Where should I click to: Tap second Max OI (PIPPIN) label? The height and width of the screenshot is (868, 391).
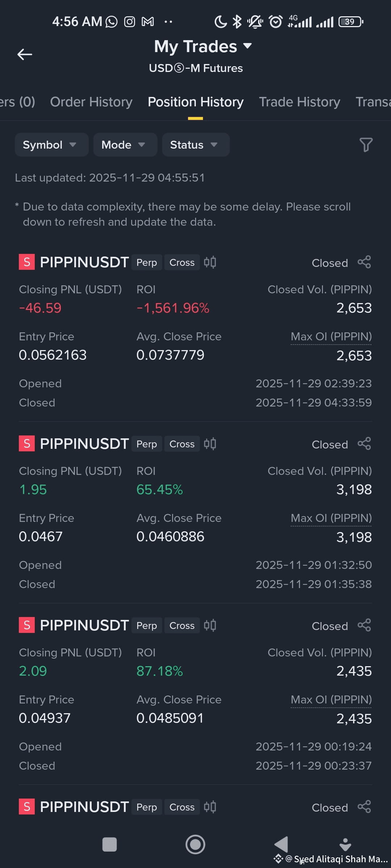point(331,518)
